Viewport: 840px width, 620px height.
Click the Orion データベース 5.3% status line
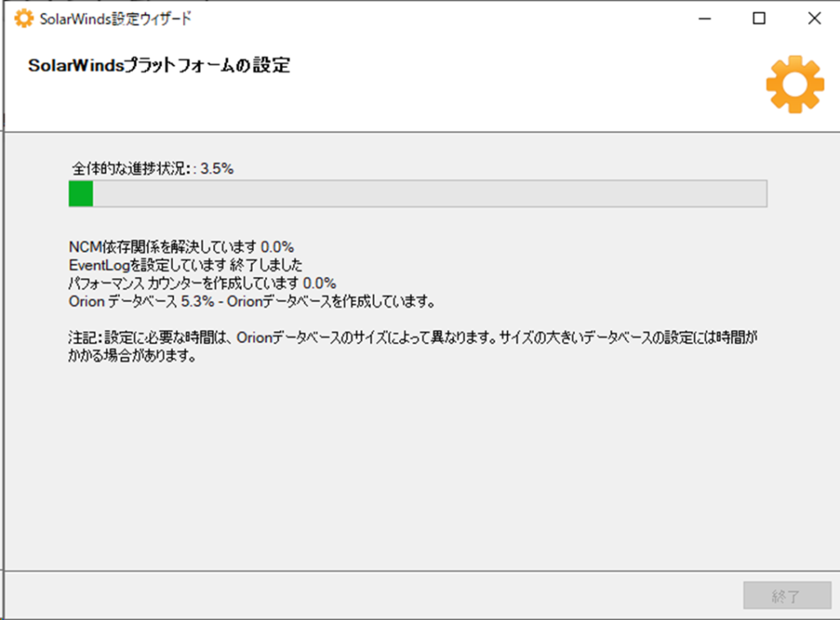click(251, 302)
